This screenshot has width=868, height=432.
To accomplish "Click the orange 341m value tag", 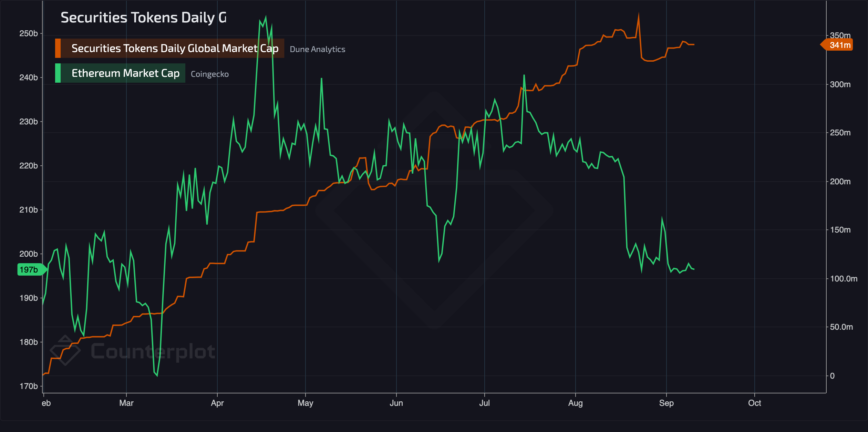I will 837,45.
